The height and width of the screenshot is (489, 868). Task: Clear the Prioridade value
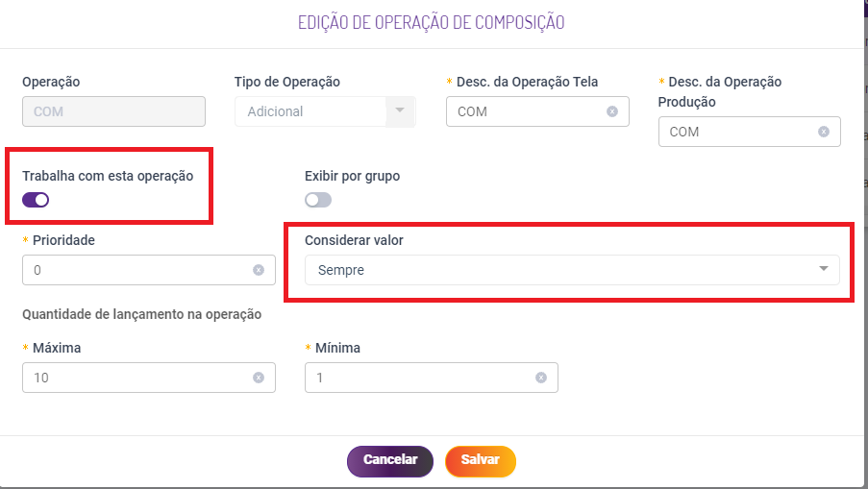click(259, 270)
